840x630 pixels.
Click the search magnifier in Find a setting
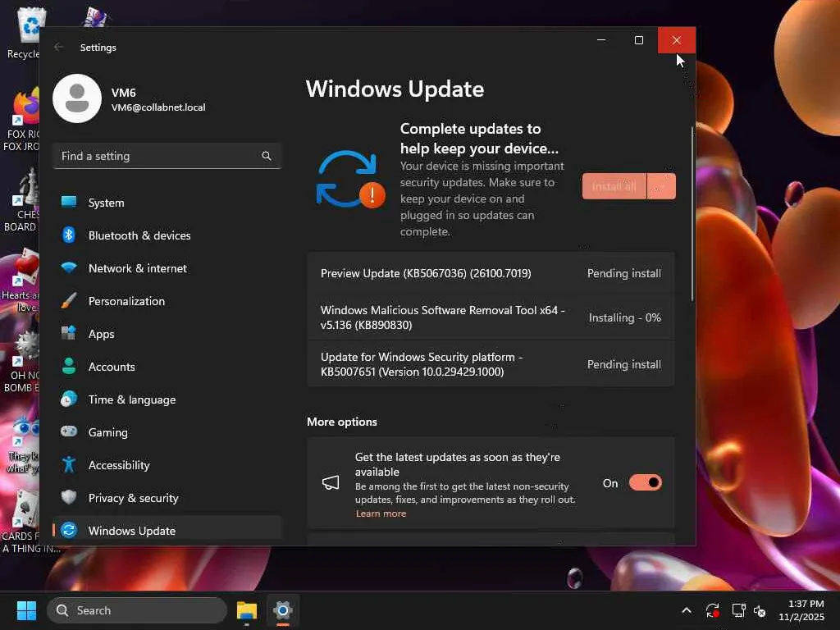267,156
